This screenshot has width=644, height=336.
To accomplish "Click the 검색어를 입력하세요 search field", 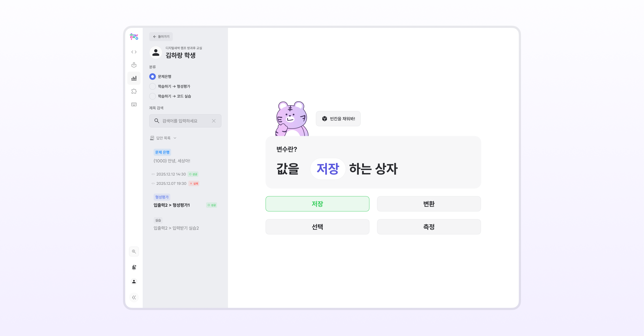I will [185, 121].
